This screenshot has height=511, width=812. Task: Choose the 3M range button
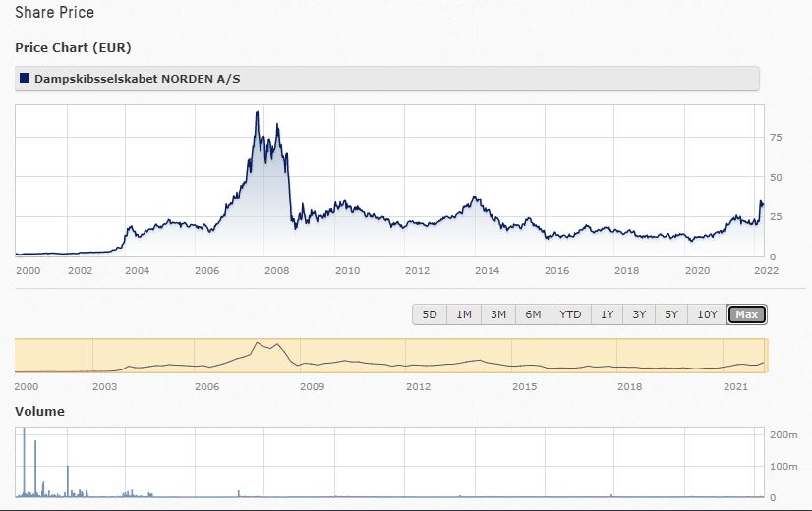coord(498,314)
